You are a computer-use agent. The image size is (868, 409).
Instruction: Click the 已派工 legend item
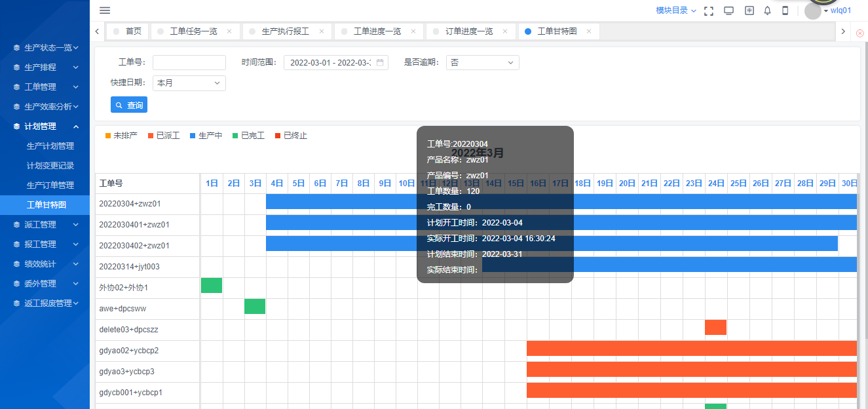click(x=164, y=136)
